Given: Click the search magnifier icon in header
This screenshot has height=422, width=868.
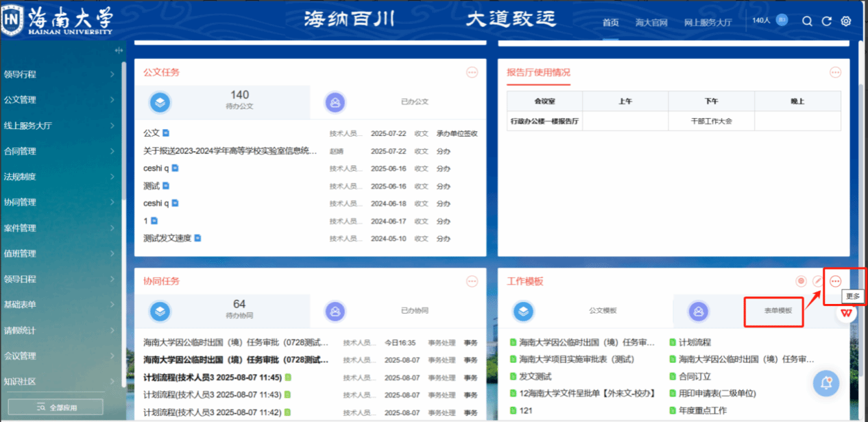Looking at the screenshot, I should [x=807, y=21].
